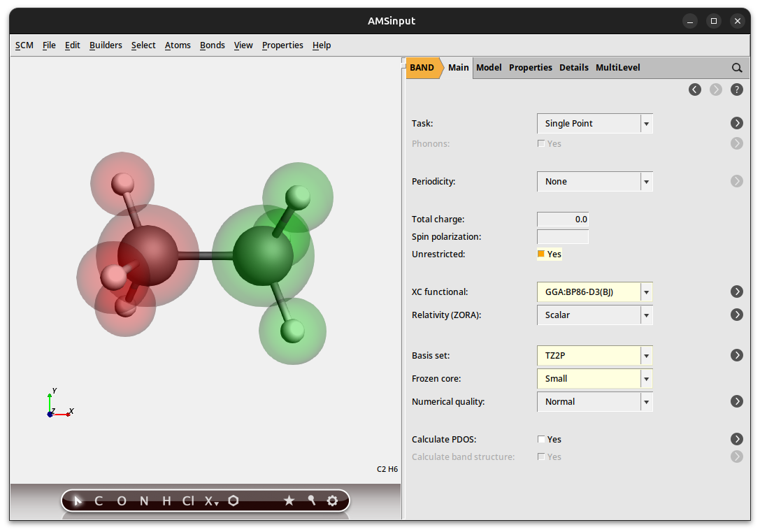
Task: Expand the Frozen core dropdown
Action: [x=594, y=379]
